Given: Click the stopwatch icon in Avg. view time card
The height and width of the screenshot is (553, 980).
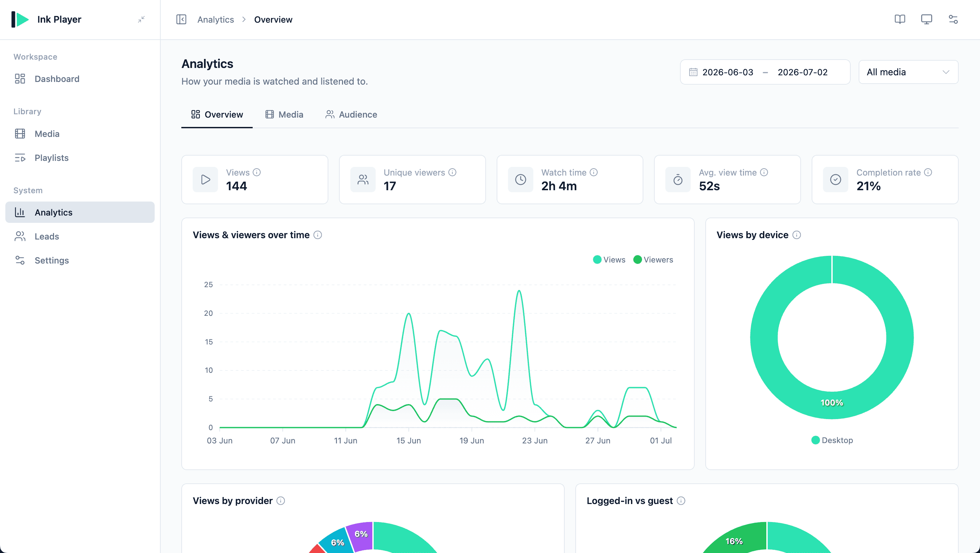Looking at the screenshot, I should (x=678, y=180).
